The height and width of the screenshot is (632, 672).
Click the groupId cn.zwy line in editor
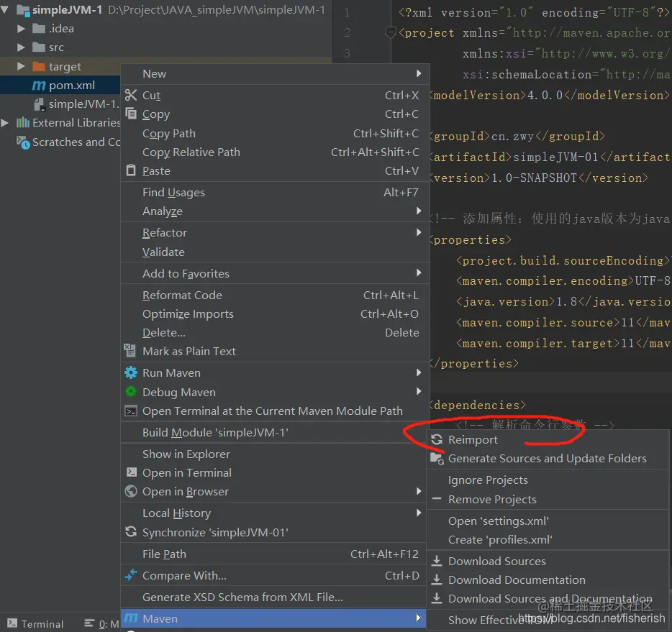coord(518,136)
